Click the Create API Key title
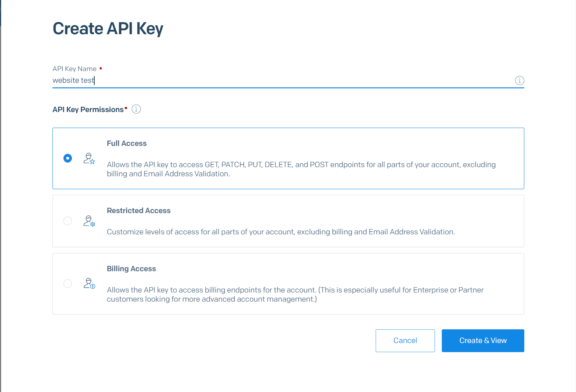Viewport: 576px width, 392px height. click(x=108, y=28)
